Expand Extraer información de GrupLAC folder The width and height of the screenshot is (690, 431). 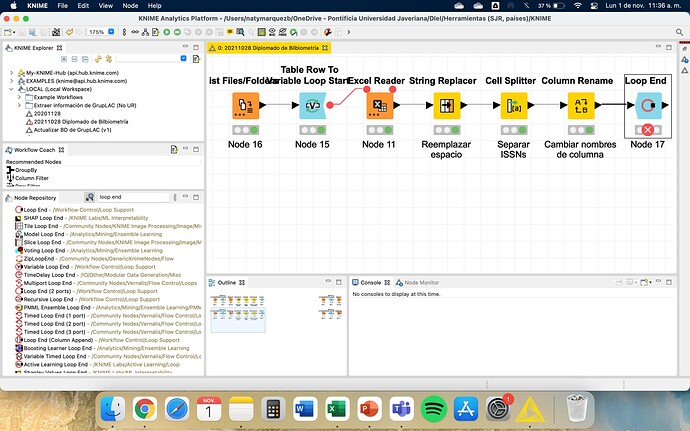tap(19, 105)
